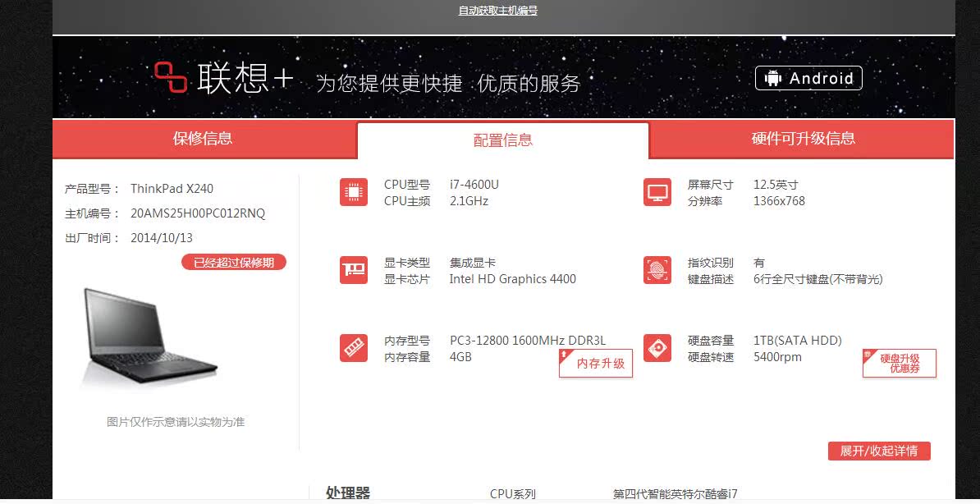Click the keyboard description 6行全尺寸键盘
This screenshot has width=980, height=504.
click(x=818, y=279)
